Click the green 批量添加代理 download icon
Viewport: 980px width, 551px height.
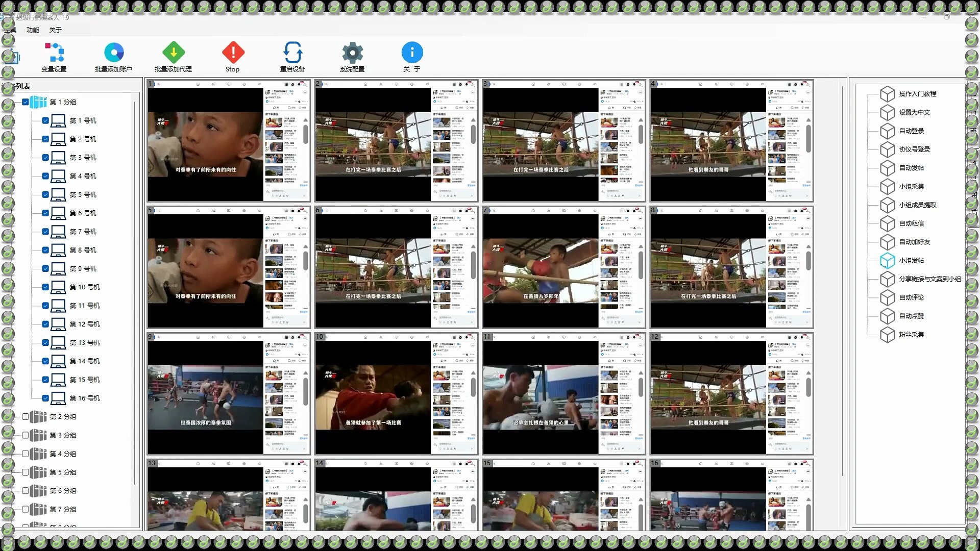point(174,53)
